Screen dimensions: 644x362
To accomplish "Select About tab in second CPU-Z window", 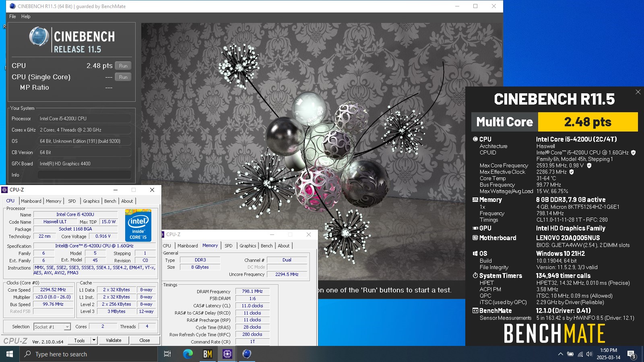I will (284, 246).
